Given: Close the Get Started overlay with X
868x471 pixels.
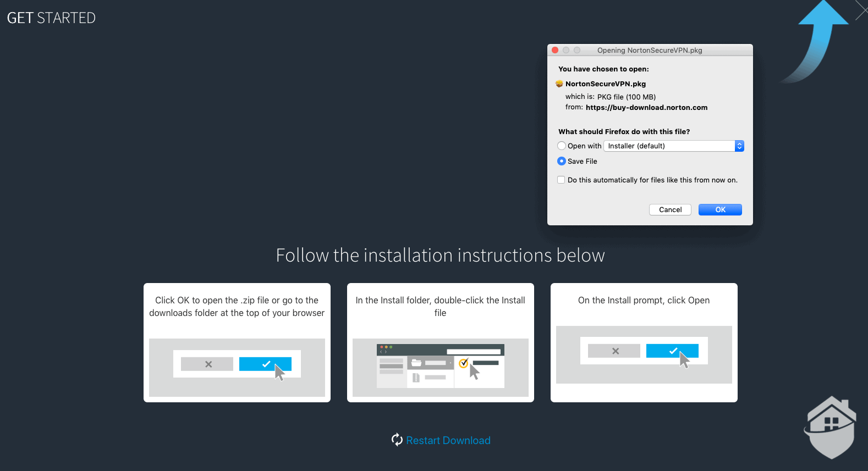Looking at the screenshot, I should point(861,10).
